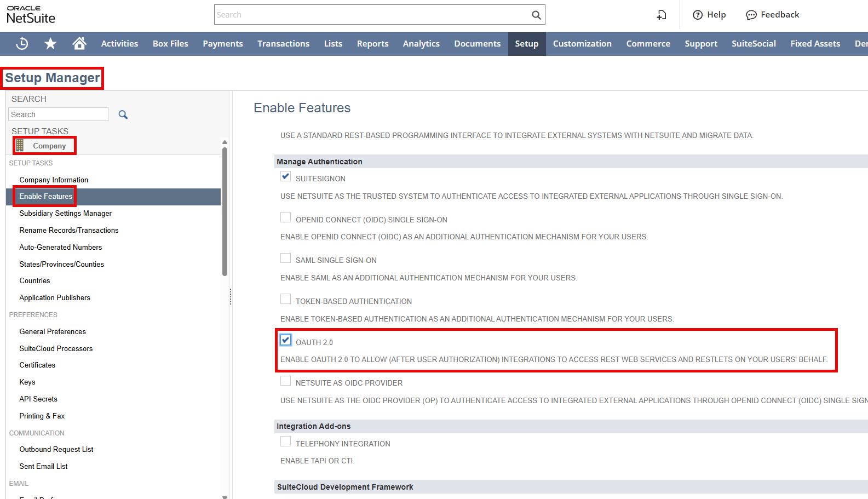Screen dimensions: 868x499
Task: Open the Analytics menu
Action: tap(421, 44)
